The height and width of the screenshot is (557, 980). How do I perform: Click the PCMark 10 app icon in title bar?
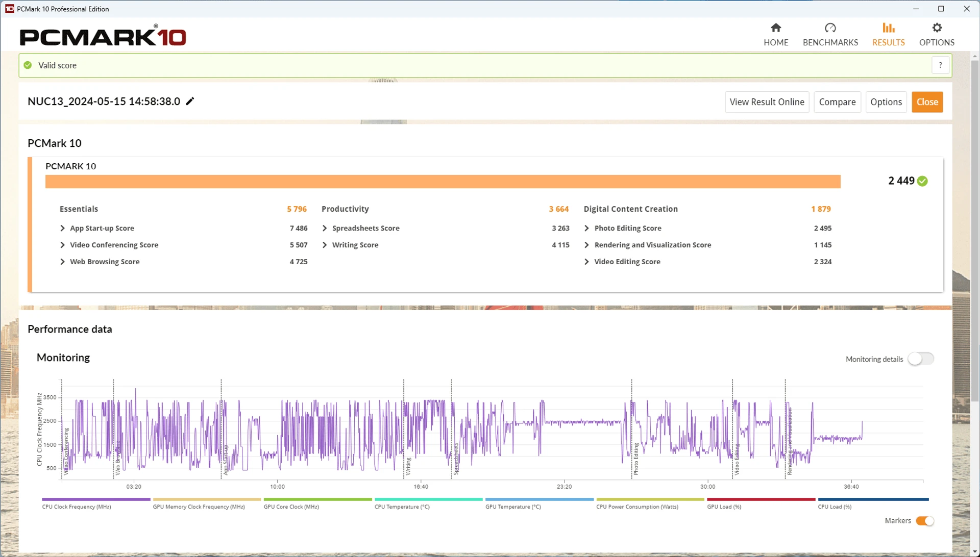[x=9, y=9]
